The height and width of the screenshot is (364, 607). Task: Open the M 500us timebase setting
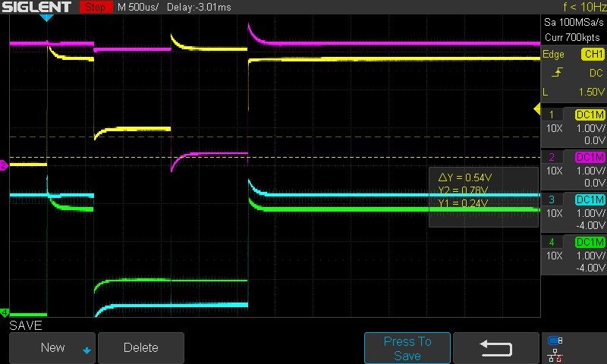136,8
